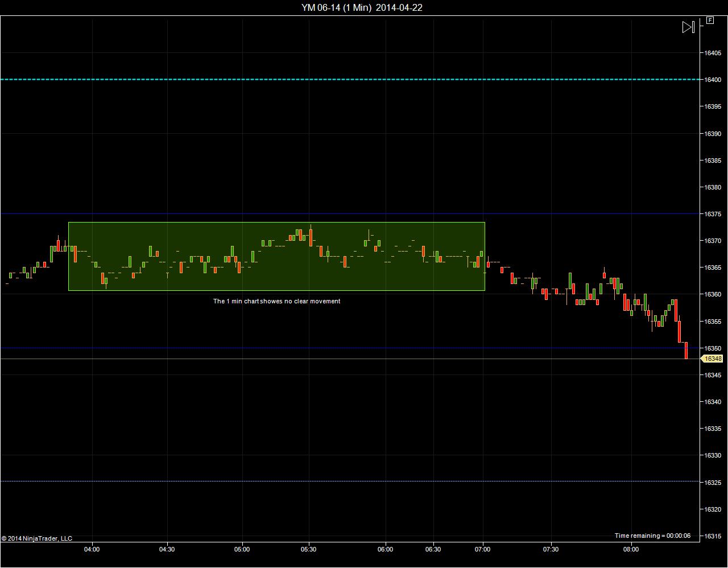Viewport: 728px width, 568px height.
Task: Select the current price marker 16348
Action: pyautogui.click(x=713, y=359)
